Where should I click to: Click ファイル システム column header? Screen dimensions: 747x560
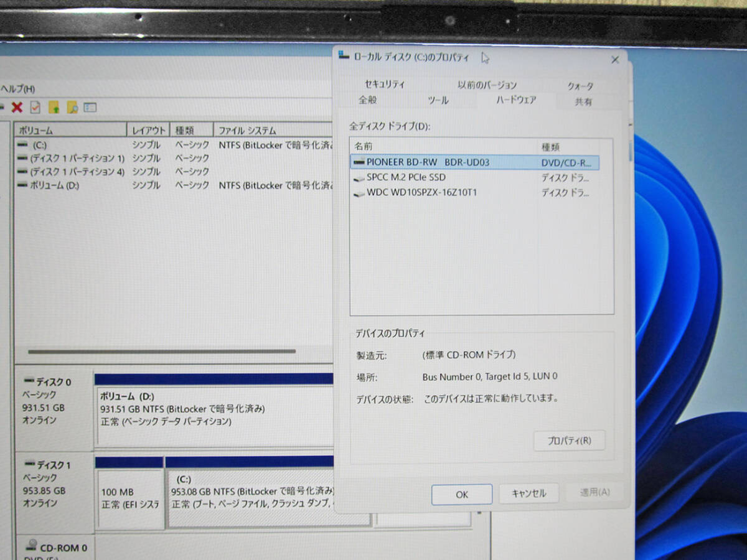[x=273, y=131]
